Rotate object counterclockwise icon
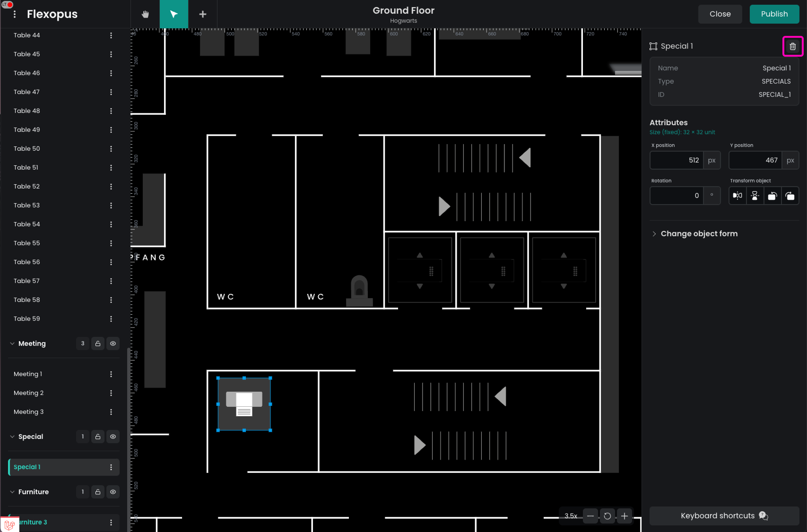 (772, 195)
